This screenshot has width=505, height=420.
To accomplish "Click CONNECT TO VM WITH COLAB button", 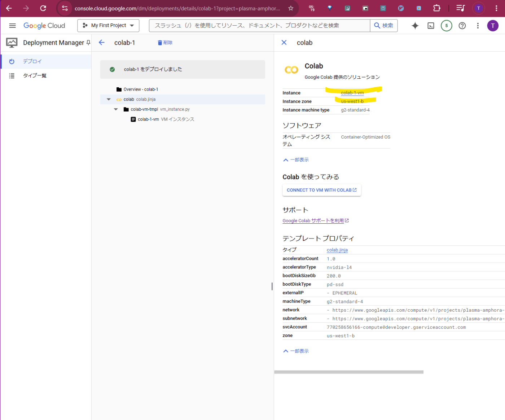I will 322,190.
